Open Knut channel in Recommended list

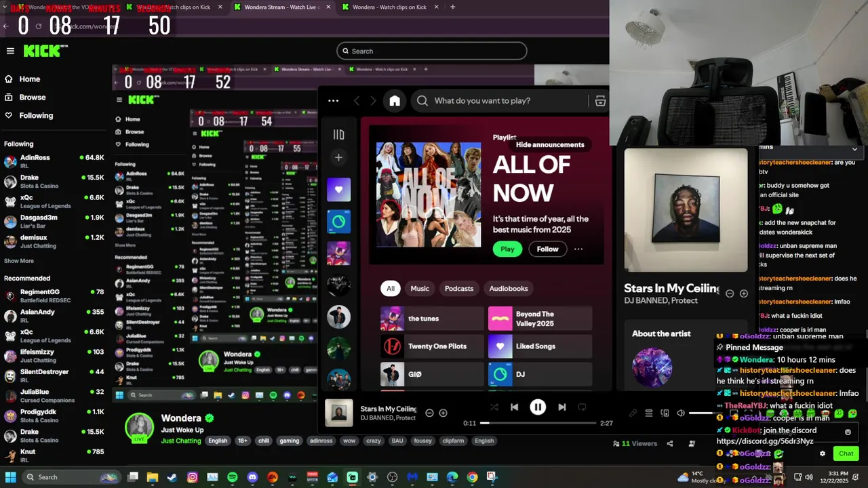pyautogui.click(x=54, y=455)
